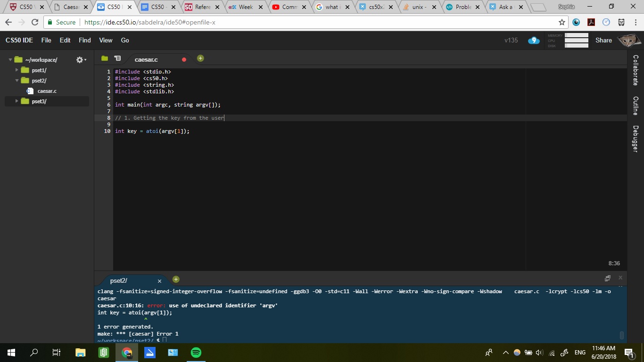Open the View menu

(106, 40)
